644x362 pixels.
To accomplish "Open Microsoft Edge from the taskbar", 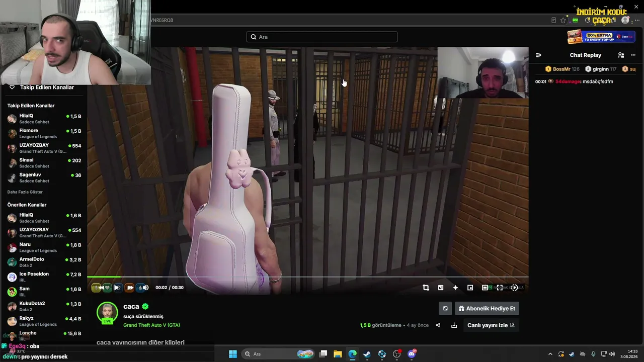I will tap(353, 354).
